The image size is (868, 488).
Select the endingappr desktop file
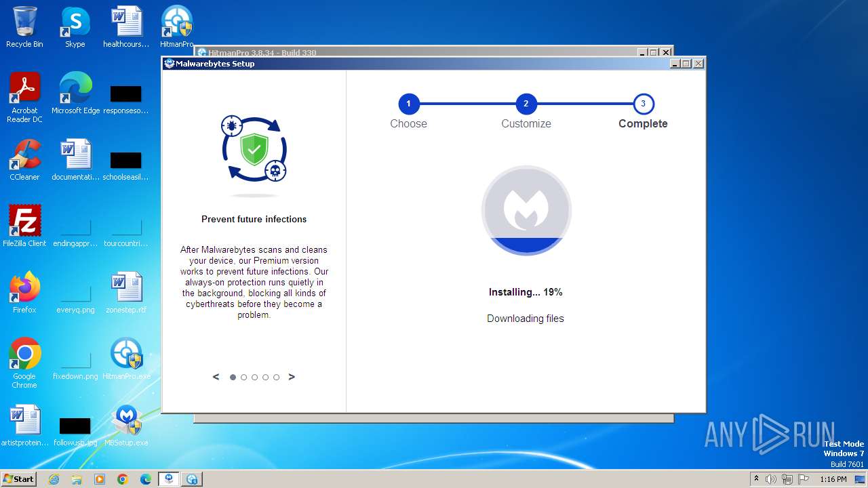point(75,232)
